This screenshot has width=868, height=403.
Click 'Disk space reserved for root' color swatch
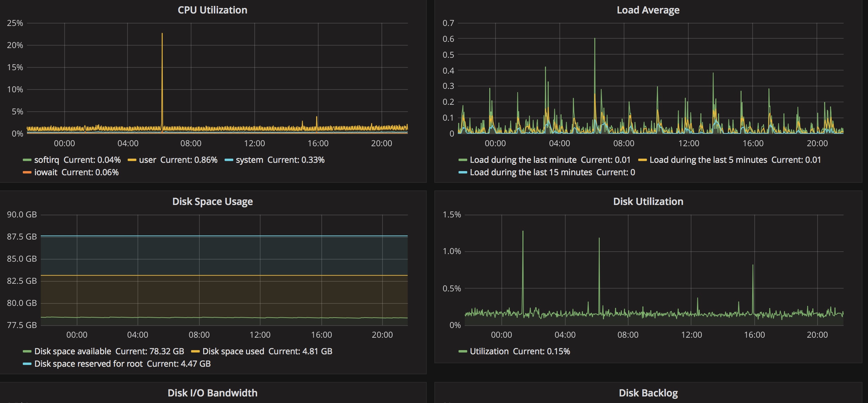pos(27,364)
